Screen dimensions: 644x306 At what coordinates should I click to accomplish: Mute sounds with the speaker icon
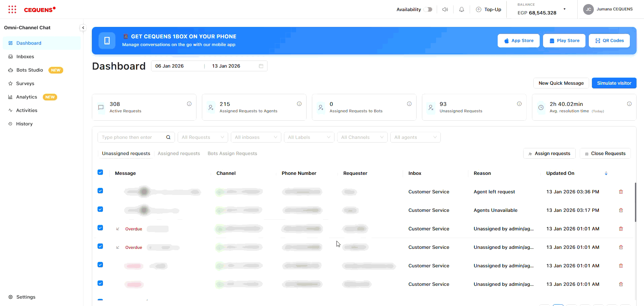[445, 9]
